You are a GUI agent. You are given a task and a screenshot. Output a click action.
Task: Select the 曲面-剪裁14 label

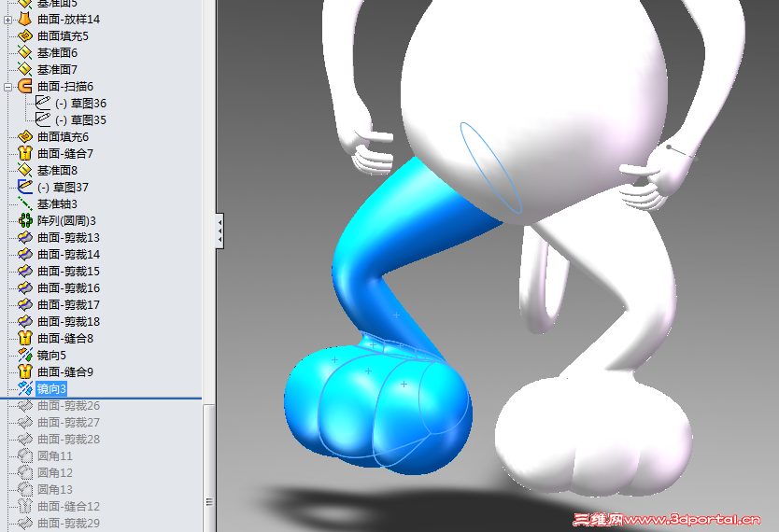tap(68, 255)
